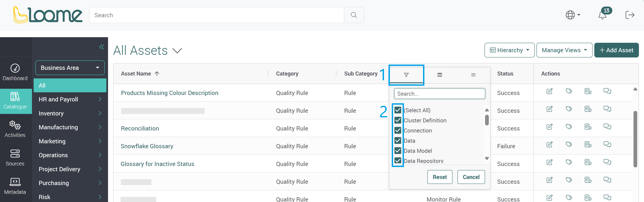The width and height of the screenshot is (644, 202).
Task: Uncheck the Data Repository checkbox
Action: tap(398, 160)
